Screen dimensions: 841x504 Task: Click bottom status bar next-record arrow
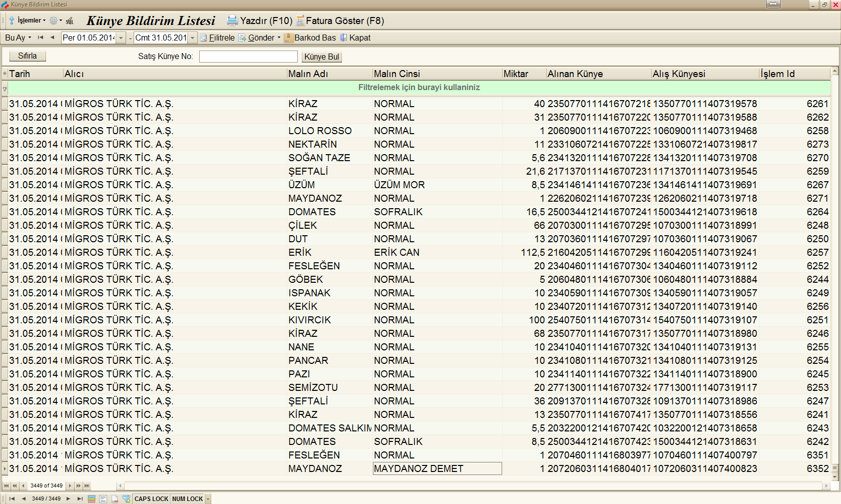coord(69,498)
